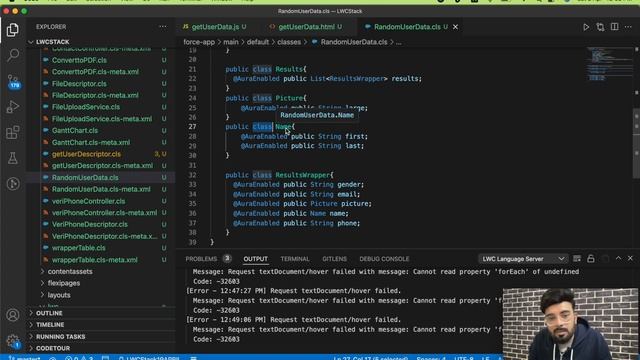Open getUserDescriptor.cls file
This screenshot has height=360, width=640.
(x=86, y=154)
